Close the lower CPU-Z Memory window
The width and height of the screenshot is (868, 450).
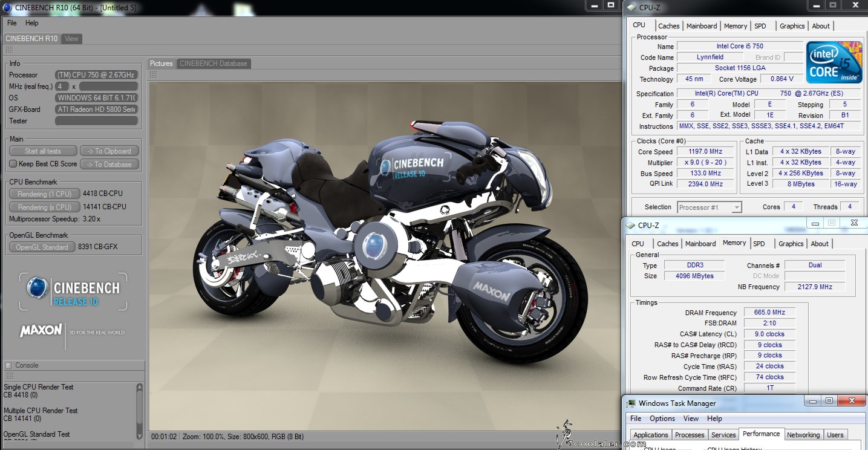[x=854, y=223]
